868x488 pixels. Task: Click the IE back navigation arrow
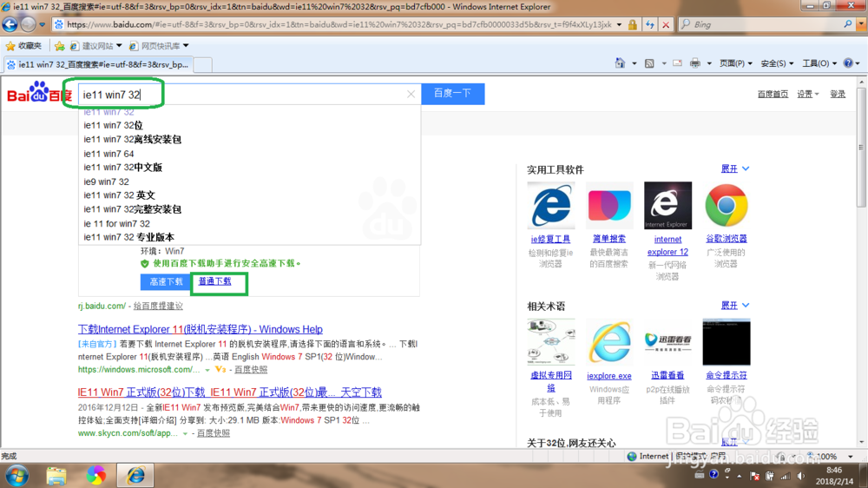10,24
